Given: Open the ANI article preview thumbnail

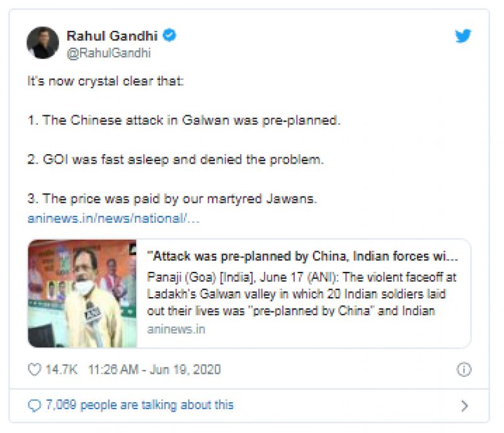Looking at the screenshot, I should pos(83,293).
